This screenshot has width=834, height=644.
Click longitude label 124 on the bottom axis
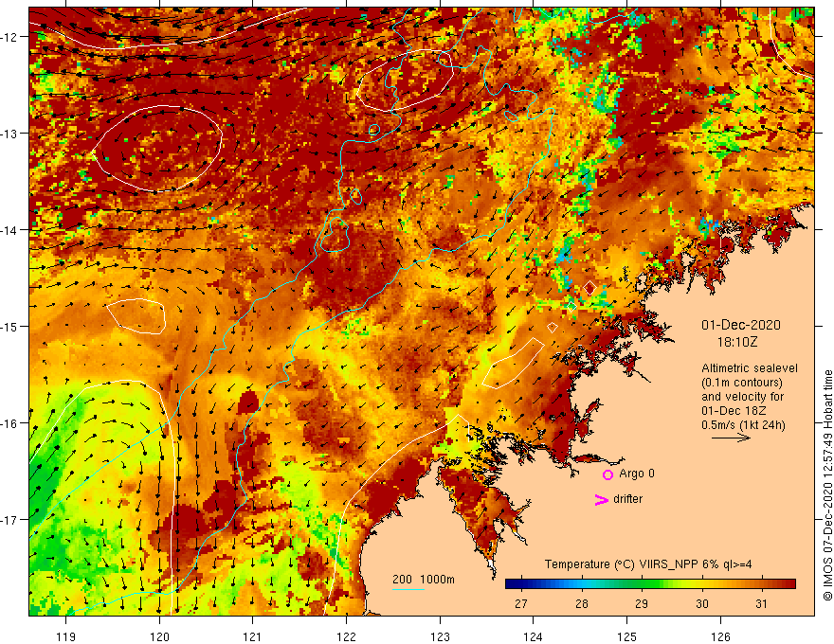point(533,636)
